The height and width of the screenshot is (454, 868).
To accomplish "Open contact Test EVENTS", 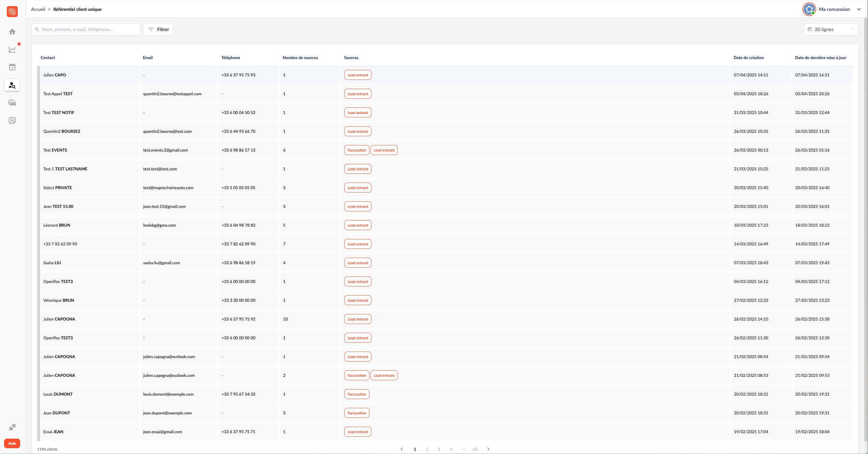I will pyautogui.click(x=55, y=150).
